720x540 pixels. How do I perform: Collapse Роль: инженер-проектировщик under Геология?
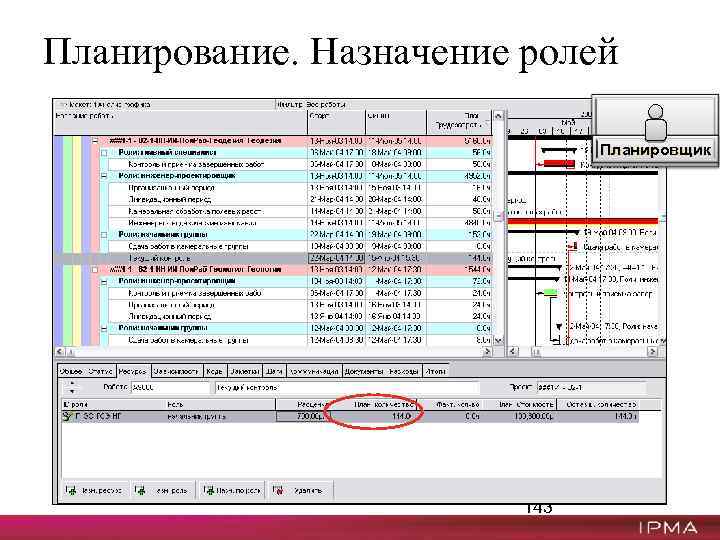(104, 281)
